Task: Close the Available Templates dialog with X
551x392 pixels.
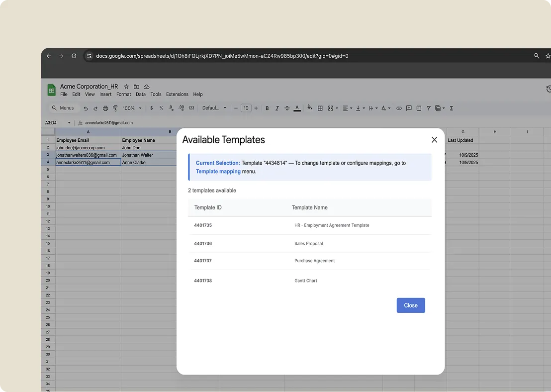Action: 434,140
